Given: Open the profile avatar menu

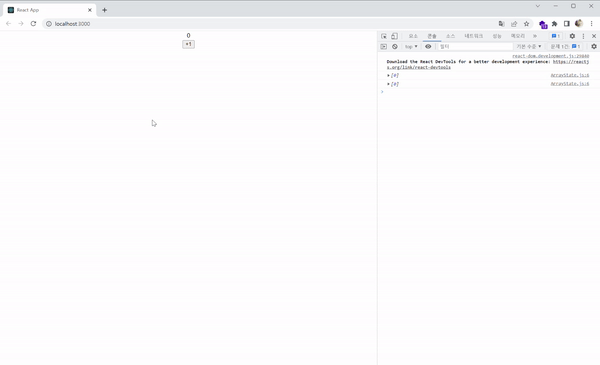Looking at the screenshot, I should click(579, 24).
